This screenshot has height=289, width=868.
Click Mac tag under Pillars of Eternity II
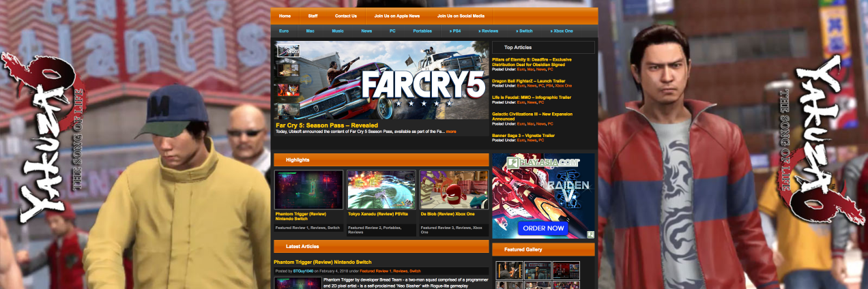click(x=530, y=69)
